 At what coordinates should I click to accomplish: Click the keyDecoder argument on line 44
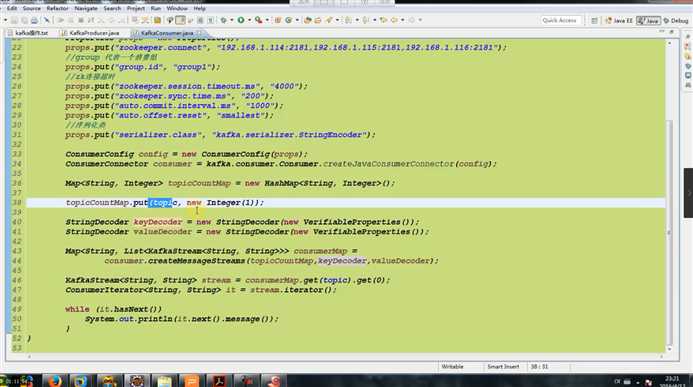[343, 261]
